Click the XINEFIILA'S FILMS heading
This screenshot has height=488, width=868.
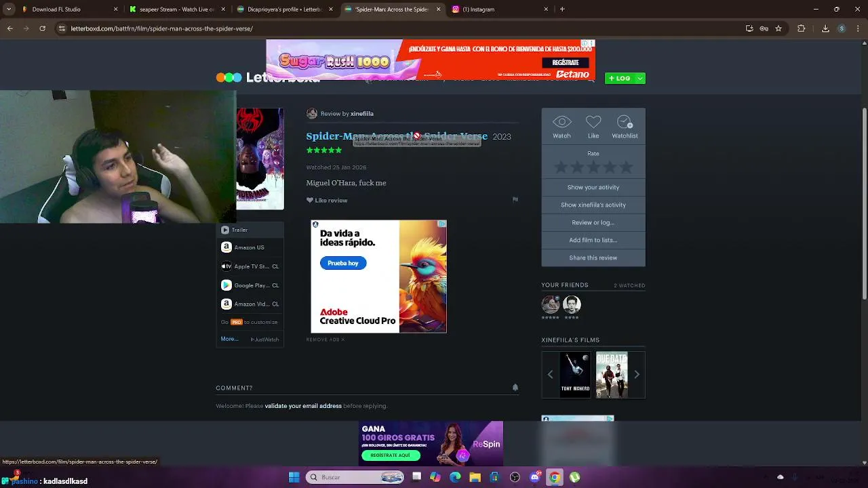(x=570, y=340)
